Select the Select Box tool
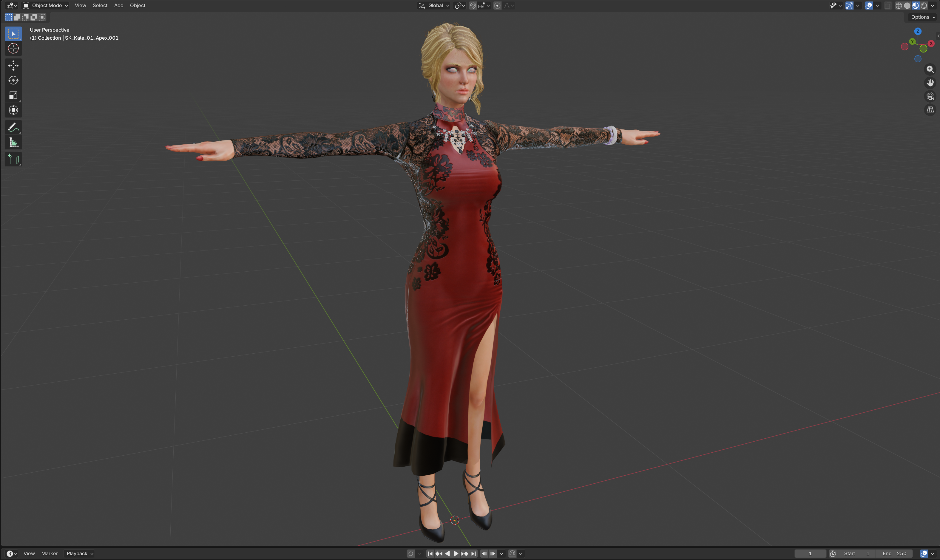 coord(13,34)
